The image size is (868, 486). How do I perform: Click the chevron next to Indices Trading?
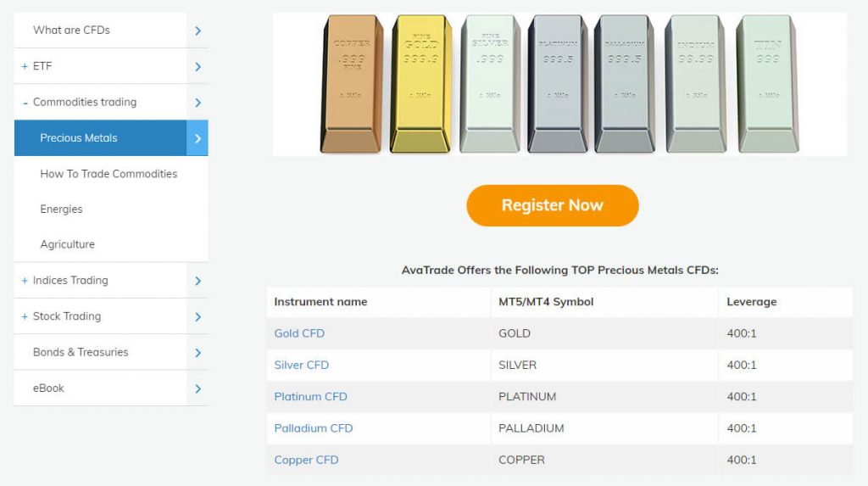(198, 281)
